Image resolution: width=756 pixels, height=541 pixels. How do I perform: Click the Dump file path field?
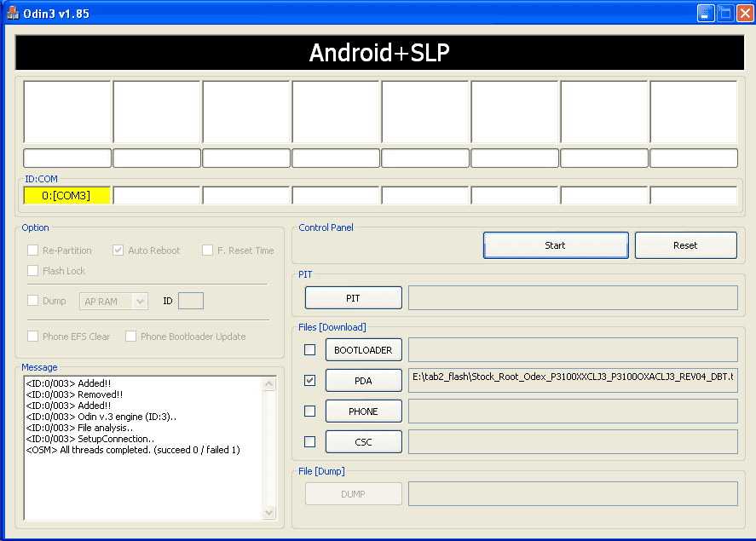point(573,494)
